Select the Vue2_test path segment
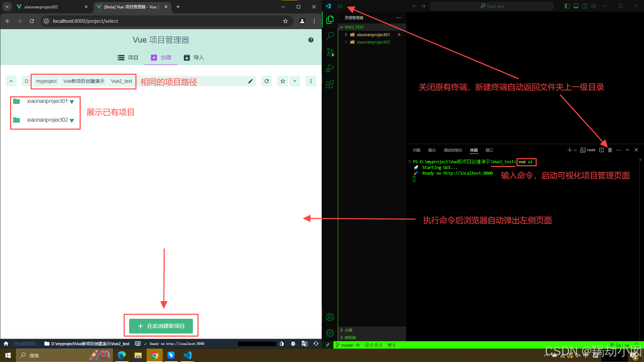Screen dimensions: 644x362 coord(121,81)
